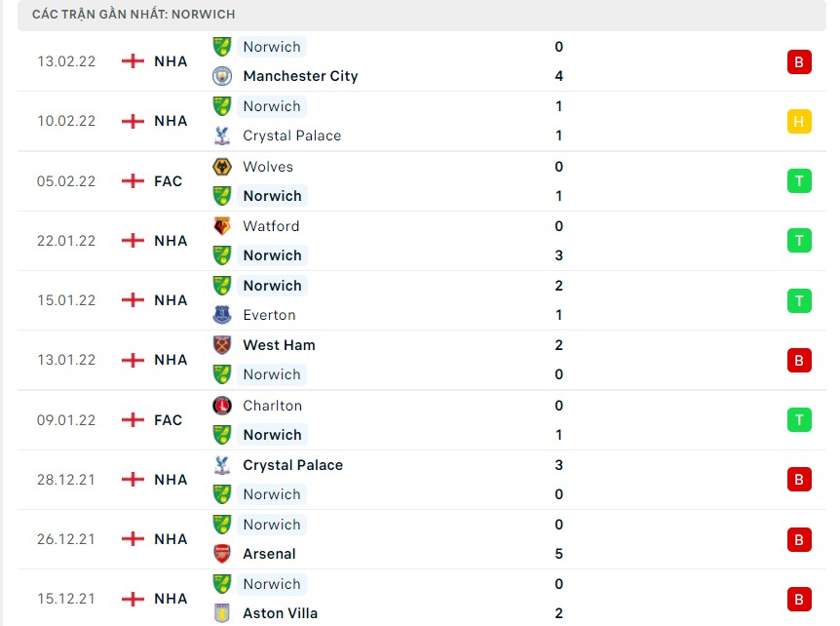
Task: Click the Watford club badge
Action: pyautogui.click(x=222, y=226)
